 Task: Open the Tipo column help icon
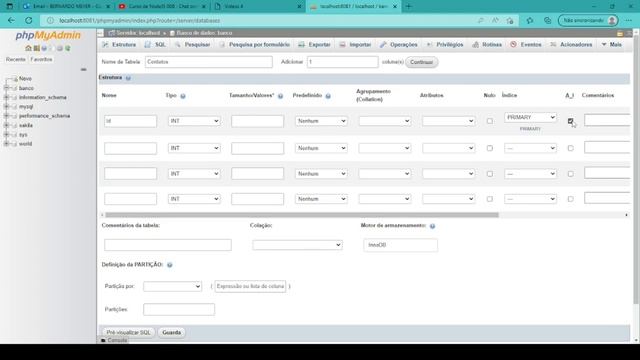(x=183, y=96)
